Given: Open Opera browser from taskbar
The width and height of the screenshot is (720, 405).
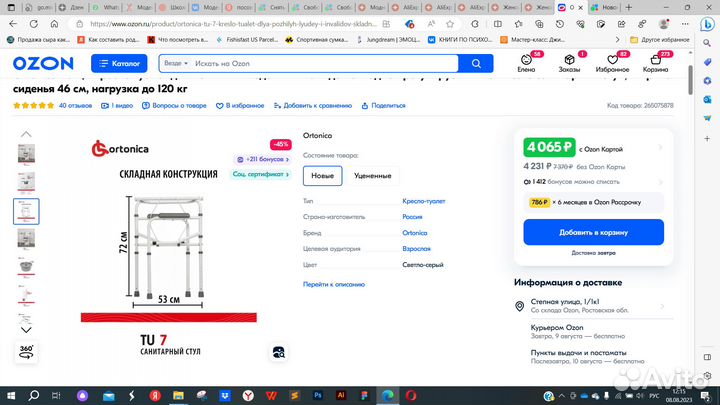Looking at the screenshot, I should [x=411, y=395].
